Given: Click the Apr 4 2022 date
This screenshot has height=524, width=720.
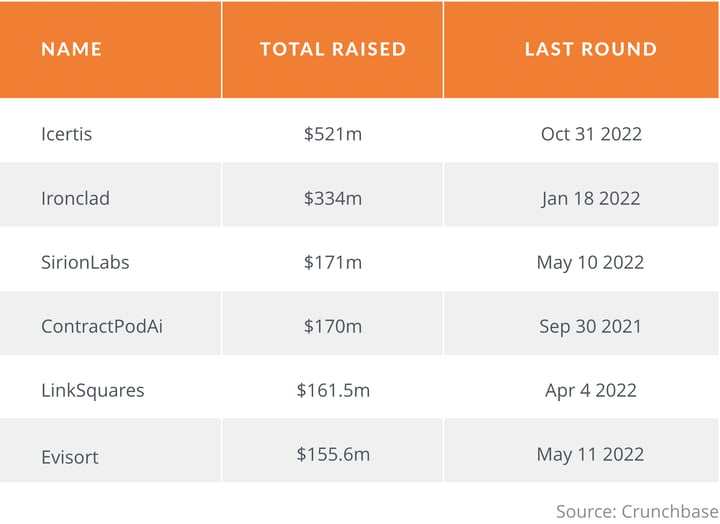Looking at the screenshot, I should (591, 390).
